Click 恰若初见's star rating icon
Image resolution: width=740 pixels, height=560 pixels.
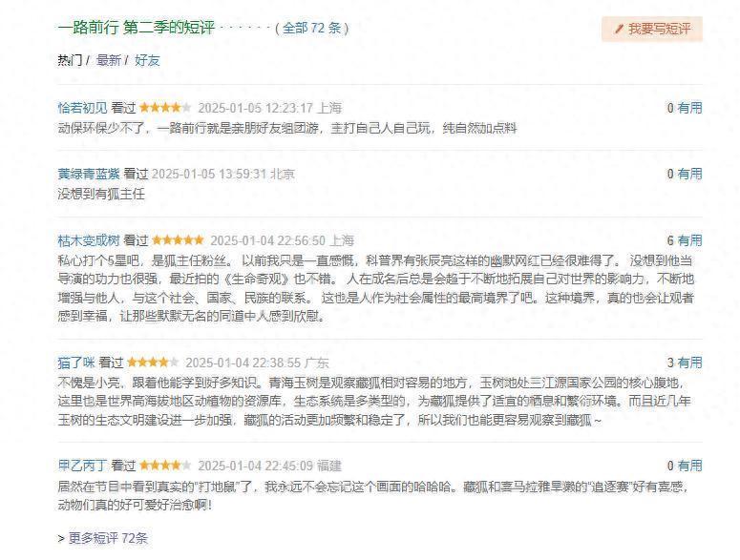pyautogui.click(x=165, y=108)
